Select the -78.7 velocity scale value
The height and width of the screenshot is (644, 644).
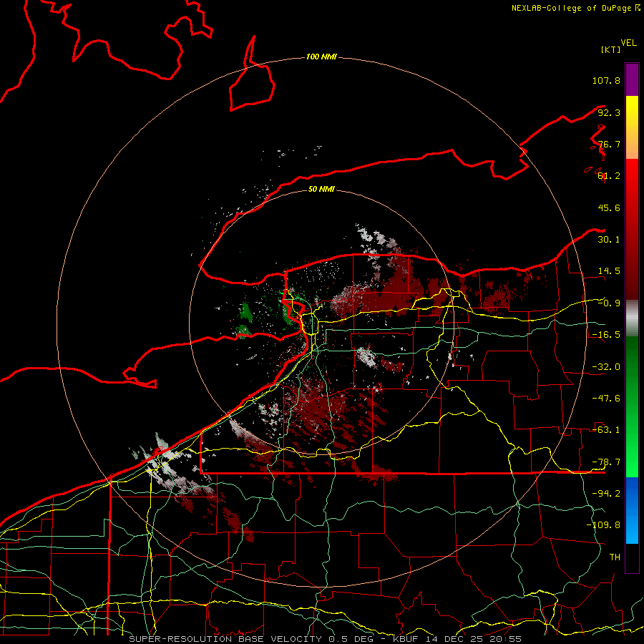point(606,462)
